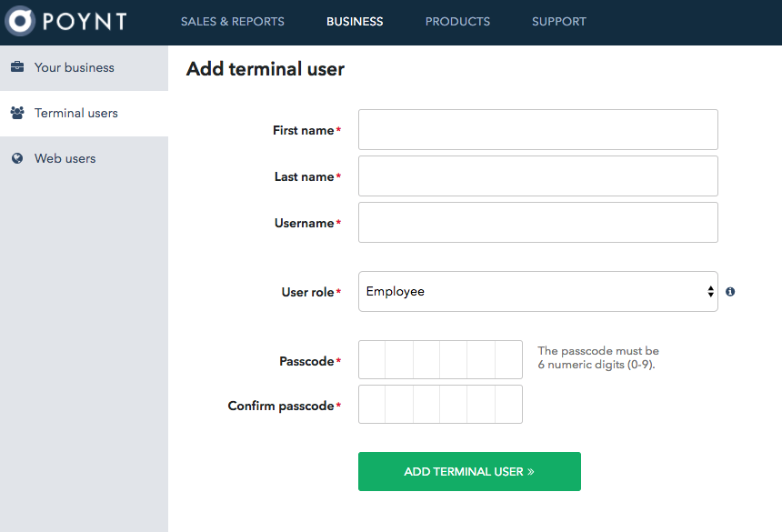Click the up-down arrows on User role selector

[710, 292]
